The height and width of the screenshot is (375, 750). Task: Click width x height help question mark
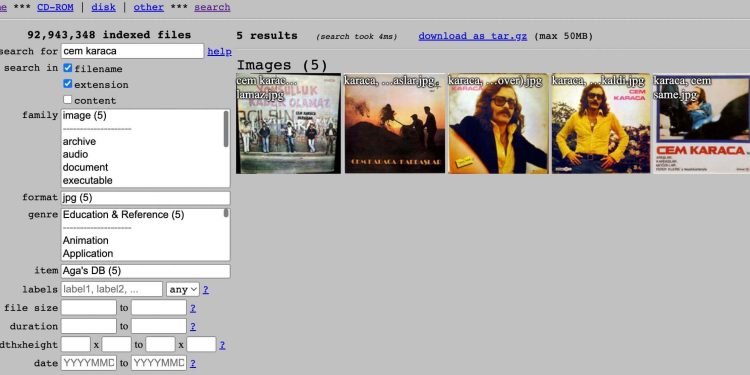[x=222, y=345]
